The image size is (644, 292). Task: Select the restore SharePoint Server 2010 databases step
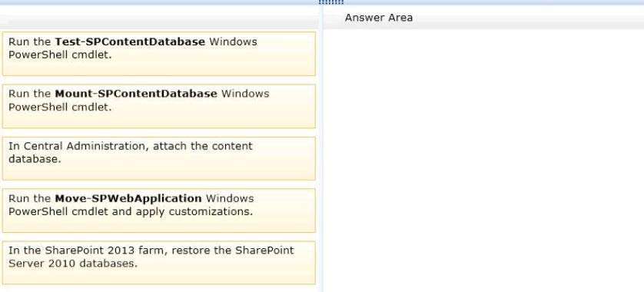(159, 263)
